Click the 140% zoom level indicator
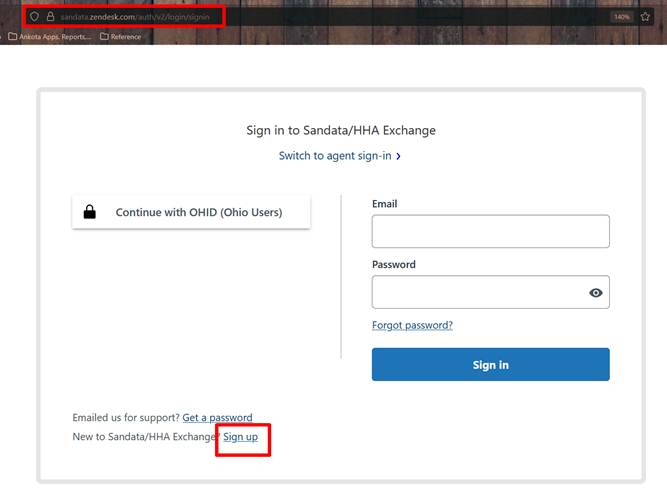 click(x=621, y=17)
